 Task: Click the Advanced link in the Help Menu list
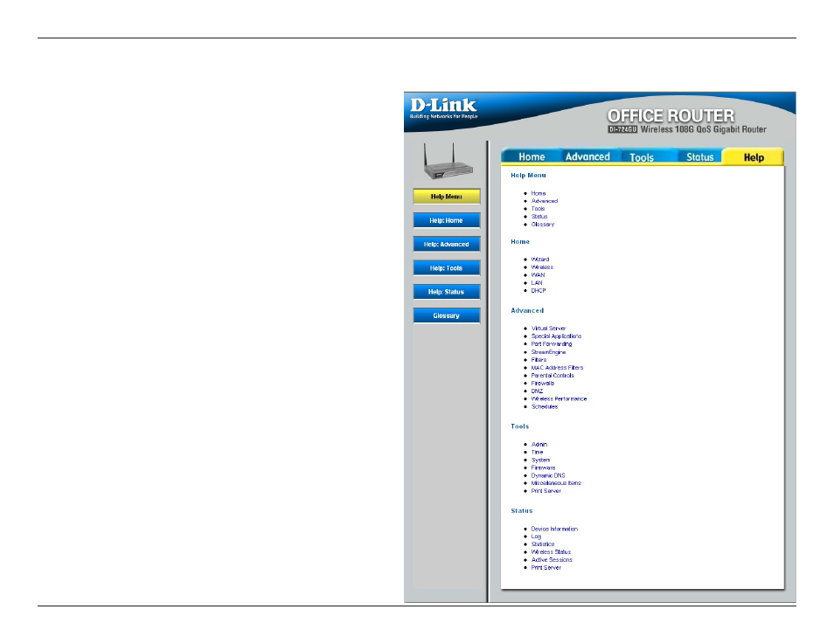545,201
